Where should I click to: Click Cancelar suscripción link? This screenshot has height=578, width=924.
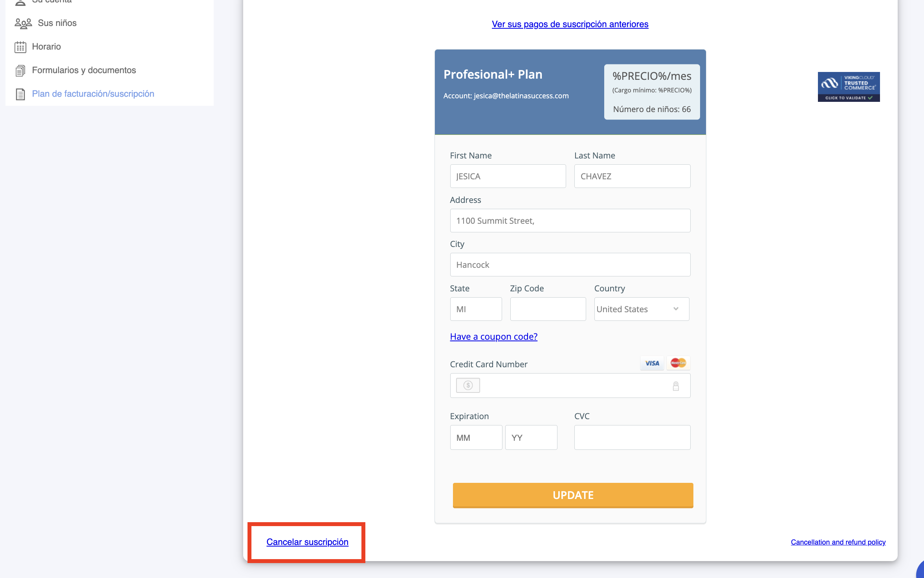(x=307, y=542)
